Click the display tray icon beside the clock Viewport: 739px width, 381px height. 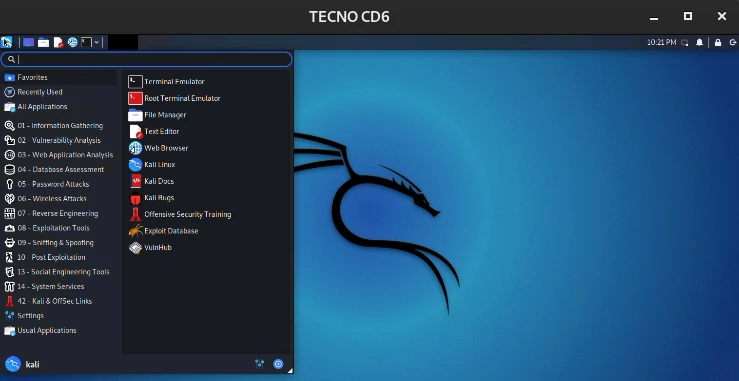(x=685, y=42)
